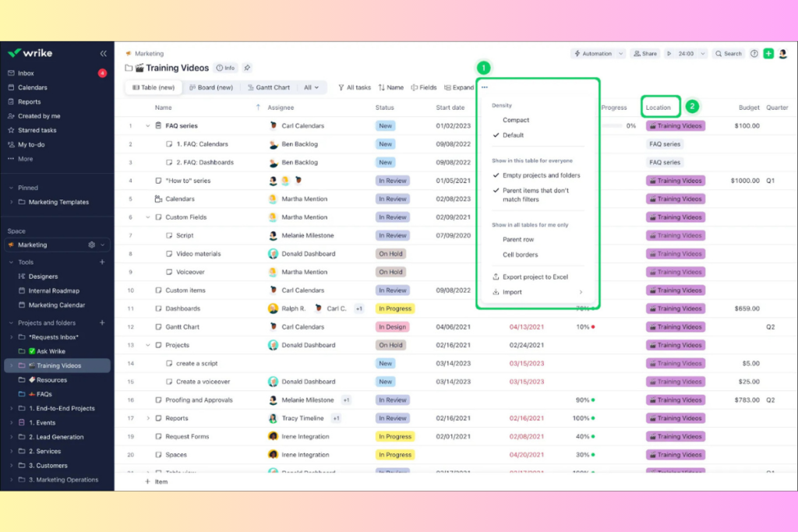This screenshot has height=532, width=798.
Task: Toggle the Parent row option
Action: 518,240
